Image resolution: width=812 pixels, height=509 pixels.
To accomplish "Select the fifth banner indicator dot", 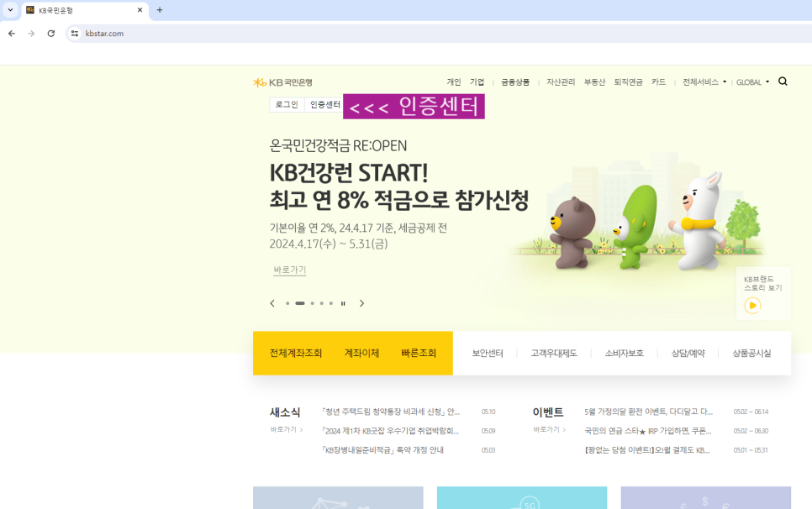I will [x=331, y=303].
